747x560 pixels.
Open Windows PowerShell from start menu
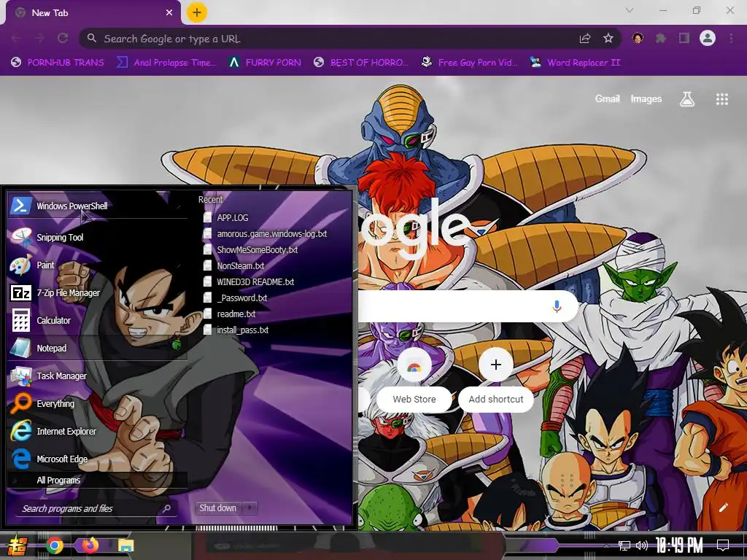point(97,206)
